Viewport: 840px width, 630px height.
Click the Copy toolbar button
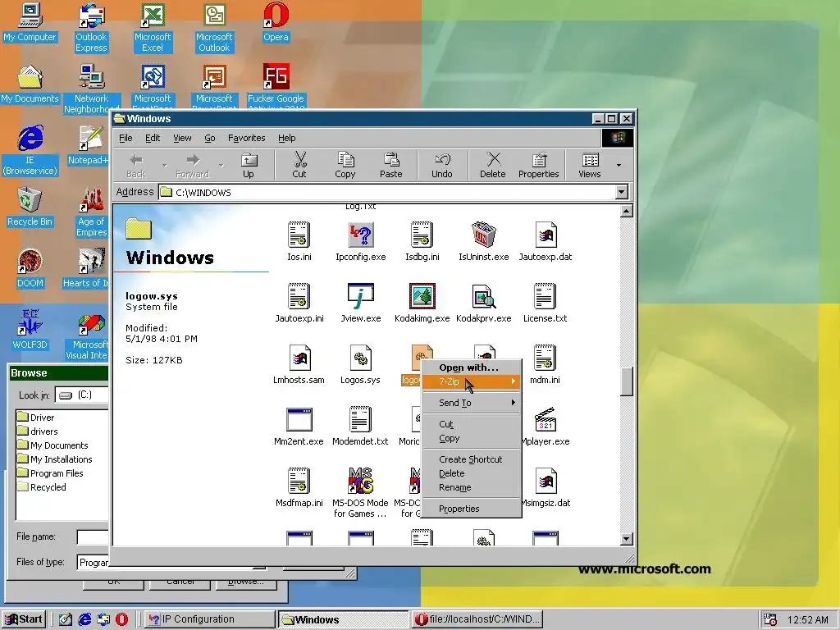coord(345,165)
